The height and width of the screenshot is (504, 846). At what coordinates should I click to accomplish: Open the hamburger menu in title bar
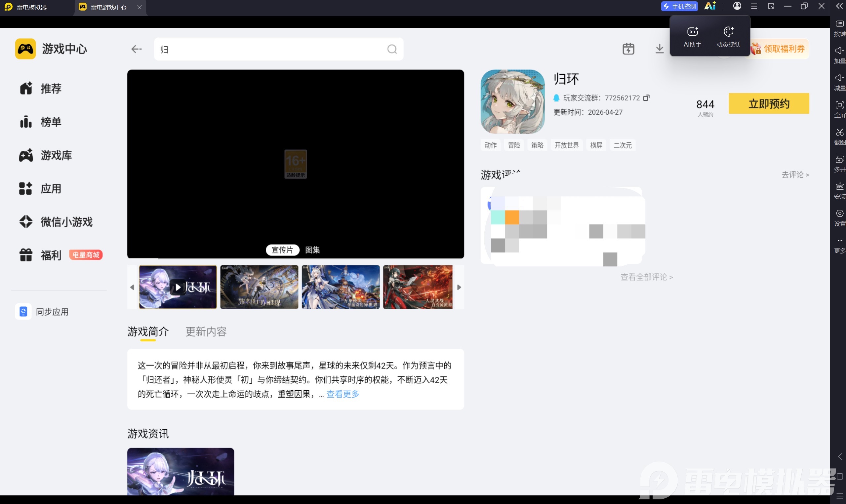[754, 6]
